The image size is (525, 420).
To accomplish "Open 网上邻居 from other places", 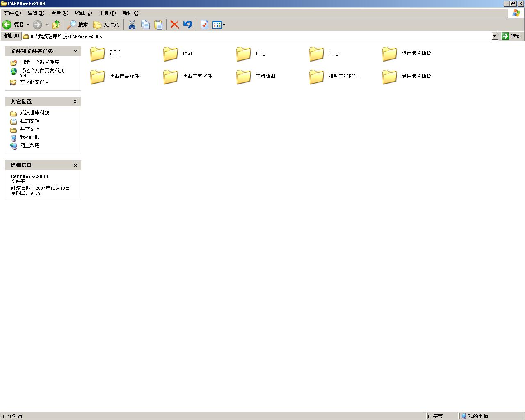I will point(30,146).
